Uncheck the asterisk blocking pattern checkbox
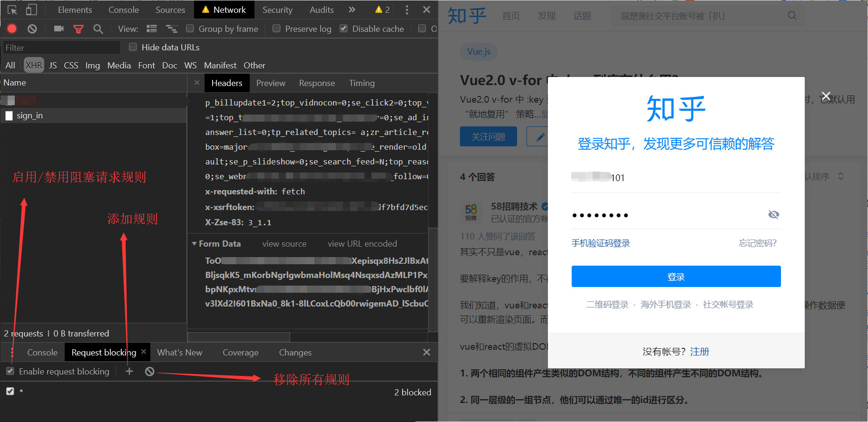Viewport: 868px width, 422px height. [x=10, y=391]
